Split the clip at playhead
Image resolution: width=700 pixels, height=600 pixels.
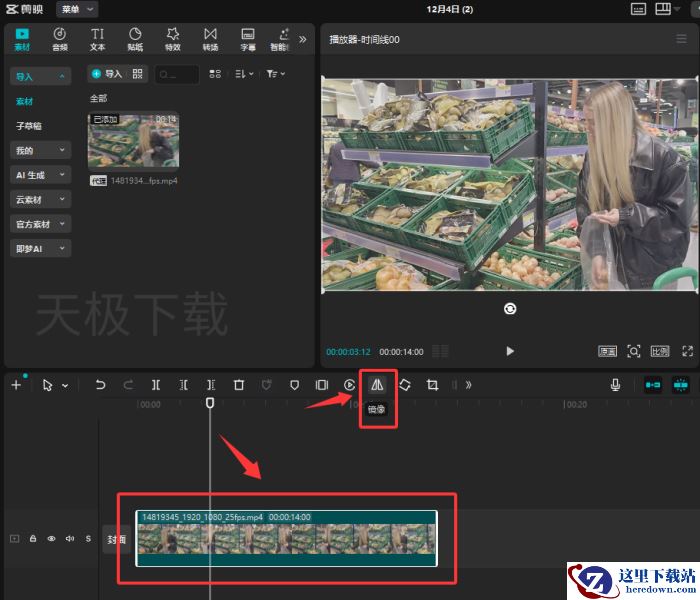coord(156,385)
